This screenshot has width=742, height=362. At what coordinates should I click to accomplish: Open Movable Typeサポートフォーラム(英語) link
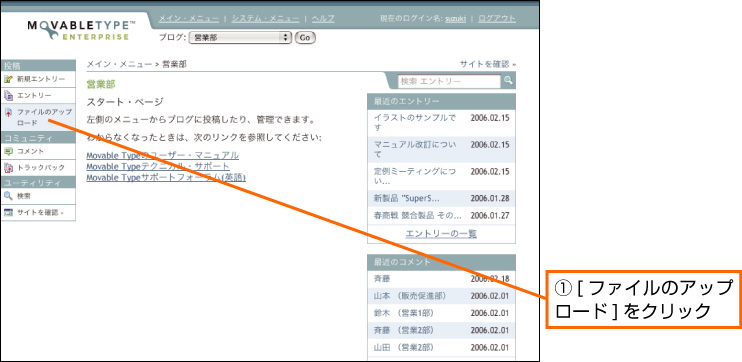[x=166, y=177]
